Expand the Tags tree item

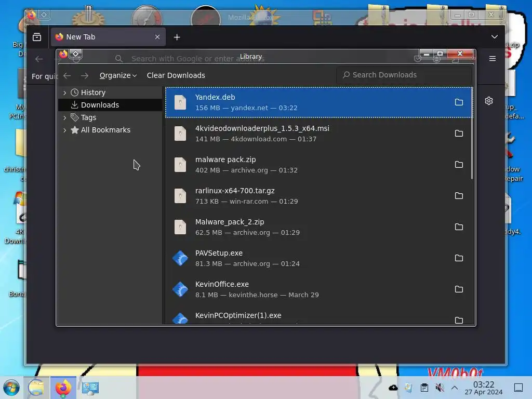[64, 118]
